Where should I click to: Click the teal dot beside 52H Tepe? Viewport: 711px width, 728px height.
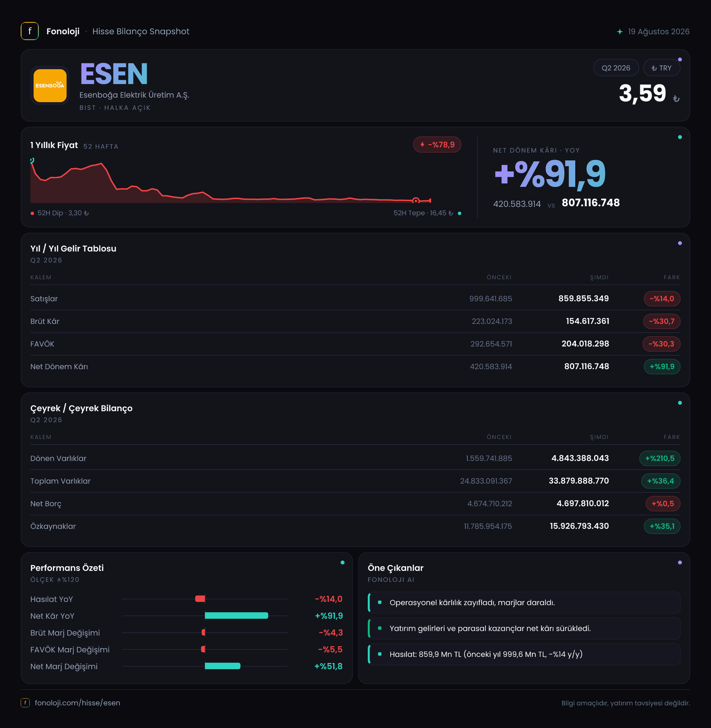click(459, 213)
